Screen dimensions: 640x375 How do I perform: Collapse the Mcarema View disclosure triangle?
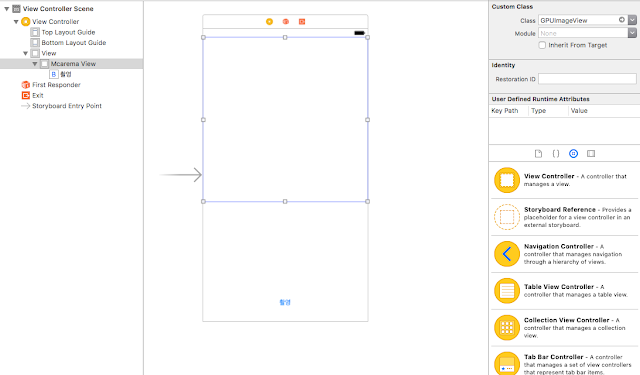(x=35, y=64)
